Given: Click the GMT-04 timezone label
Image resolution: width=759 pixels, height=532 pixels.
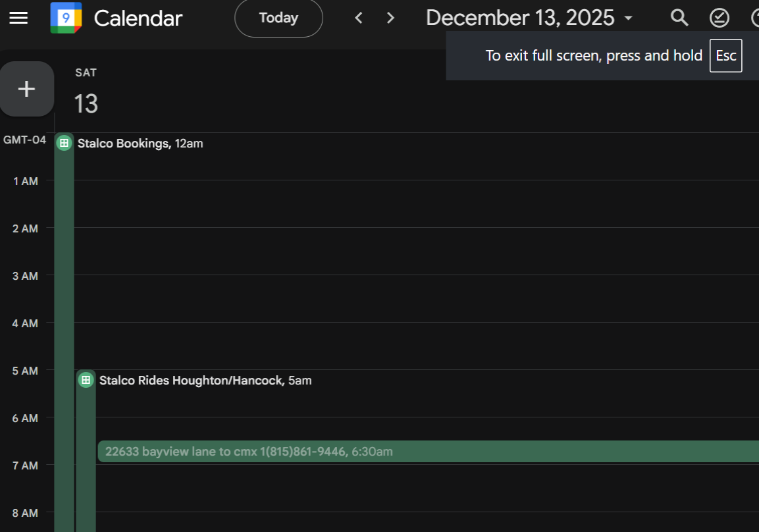Looking at the screenshot, I should tap(25, 140).
